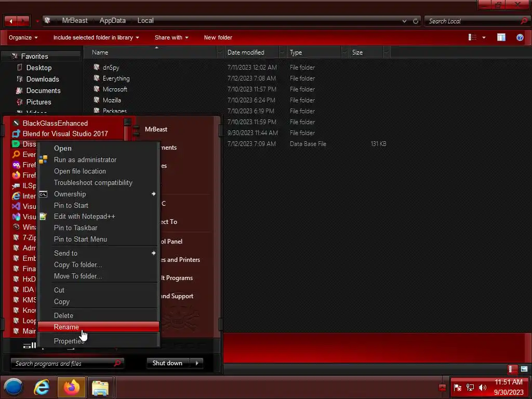Click the Action Center flag tray icon

point(457,388)
